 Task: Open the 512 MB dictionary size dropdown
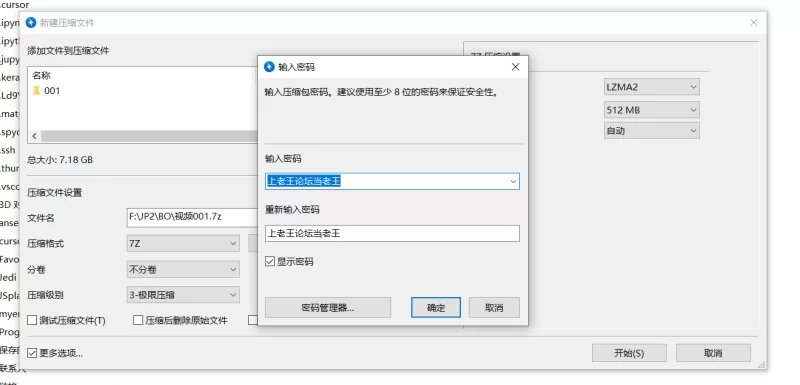click(652, 110)
